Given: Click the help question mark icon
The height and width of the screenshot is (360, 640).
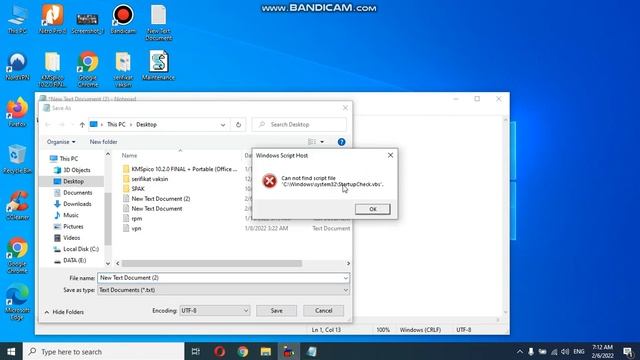Looking at the screenshot, I should tap(342, 142).
